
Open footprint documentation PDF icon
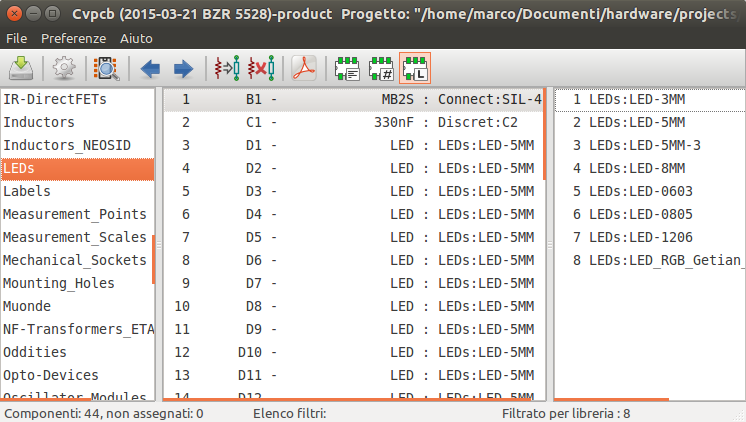[x=304, y=69]
